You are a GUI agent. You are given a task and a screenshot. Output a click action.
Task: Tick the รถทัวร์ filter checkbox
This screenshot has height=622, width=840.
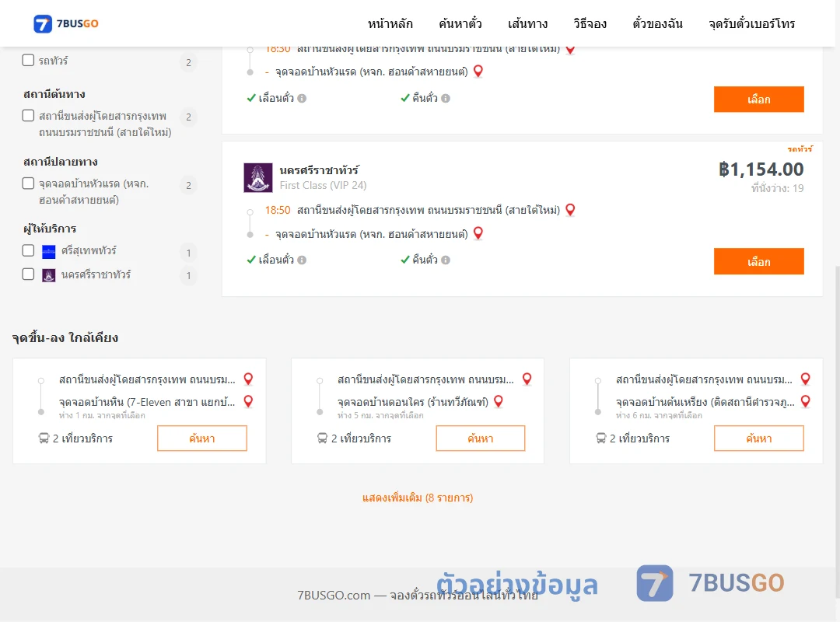tap(29, 60)
